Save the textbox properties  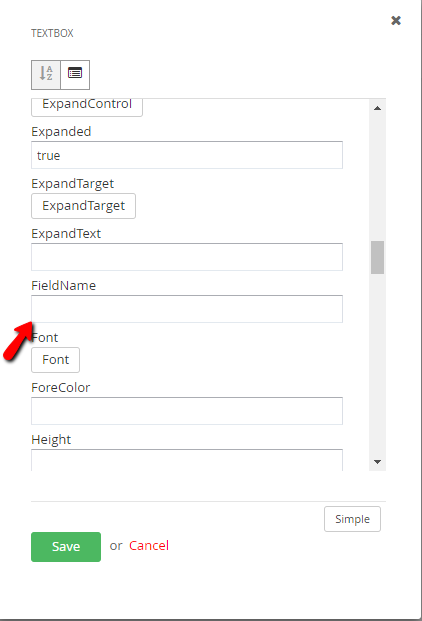tap(66, 547)
